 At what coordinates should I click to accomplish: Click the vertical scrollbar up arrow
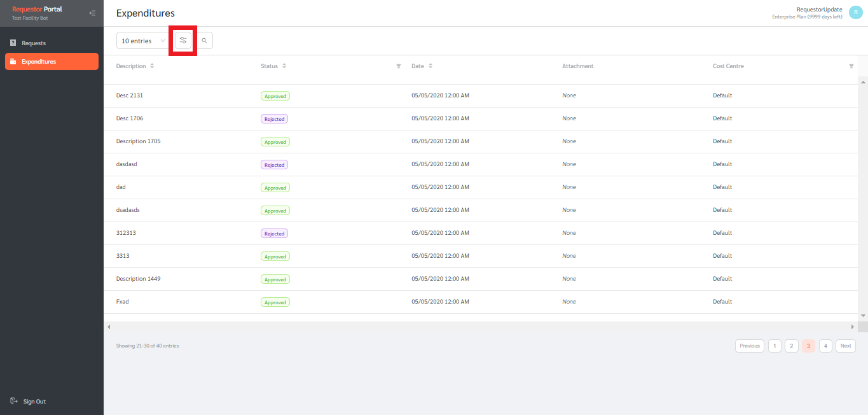click(x=863, y=81)
